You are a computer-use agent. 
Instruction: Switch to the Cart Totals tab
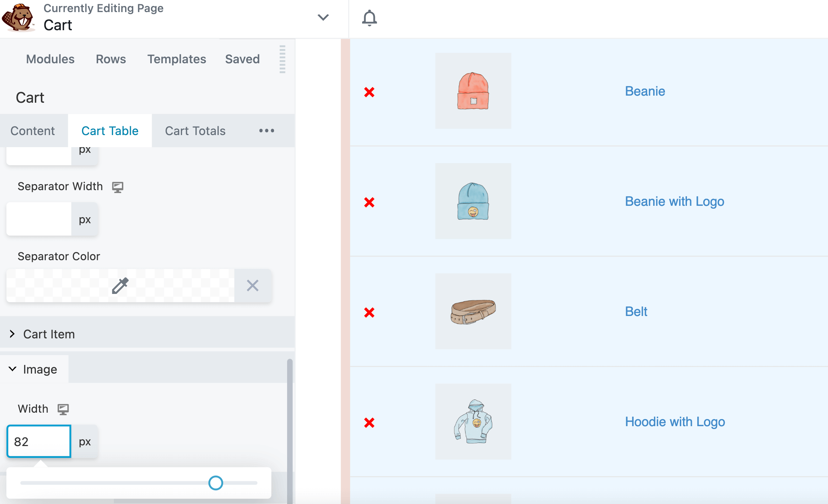pos(195,129)
